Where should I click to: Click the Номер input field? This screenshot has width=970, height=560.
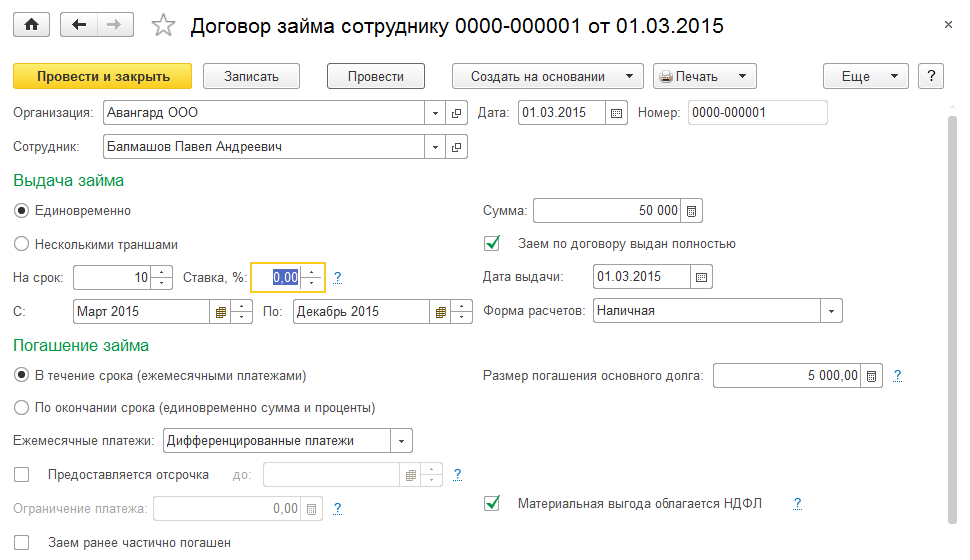tap(757, 113)
